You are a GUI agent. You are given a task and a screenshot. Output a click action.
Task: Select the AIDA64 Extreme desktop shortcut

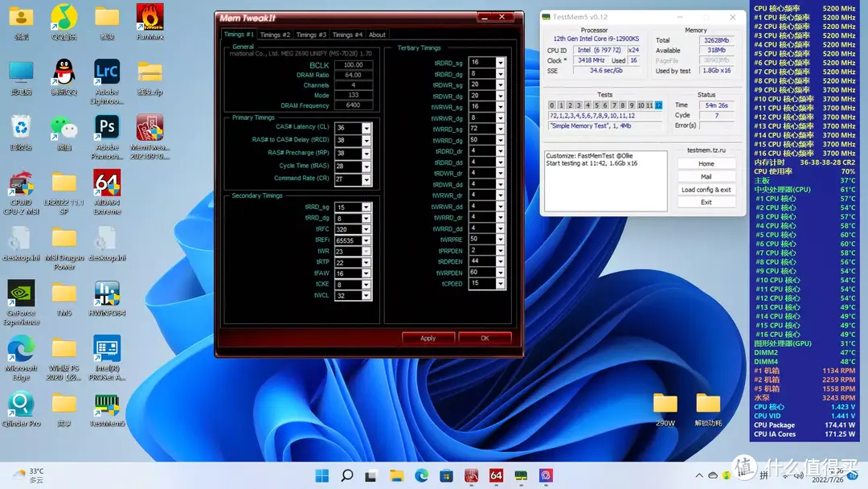(x=107, y=192)
